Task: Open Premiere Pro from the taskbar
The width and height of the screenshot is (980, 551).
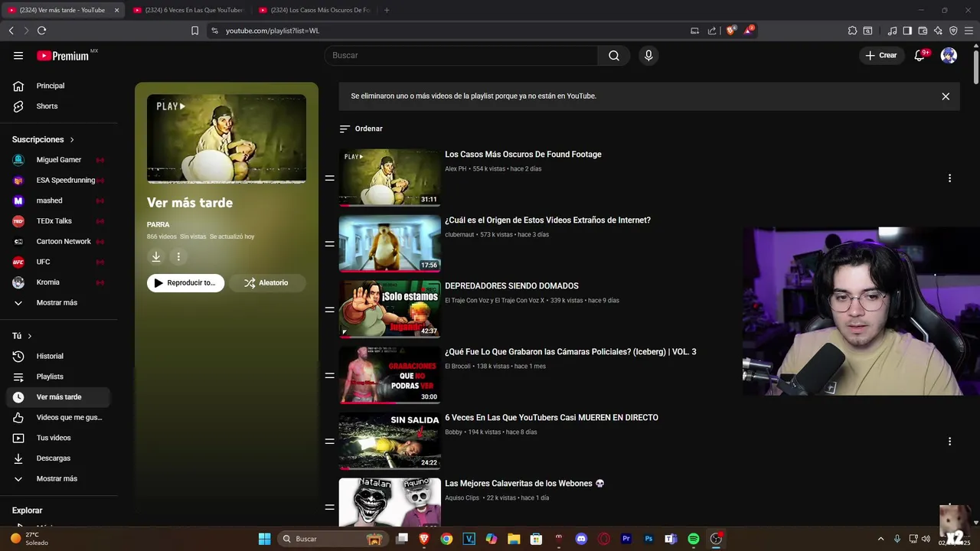Action: (626, 539)
